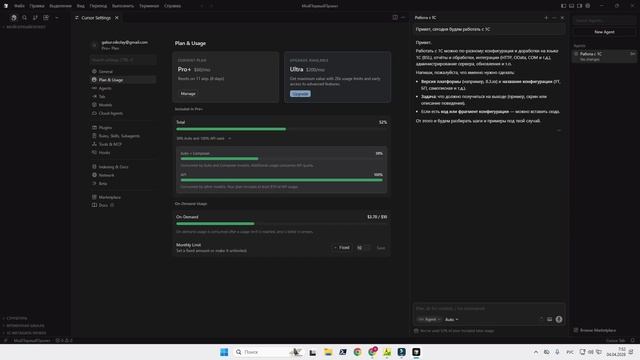Viewport: 640px width, 360px height.
Task: Toggle the secondary sidebar layout icon
Action: 580,6
